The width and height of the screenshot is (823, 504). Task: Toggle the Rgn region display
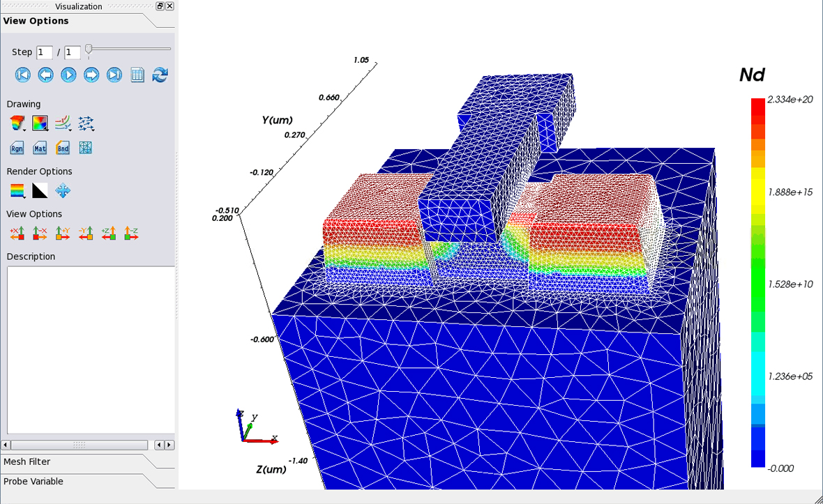17,148
